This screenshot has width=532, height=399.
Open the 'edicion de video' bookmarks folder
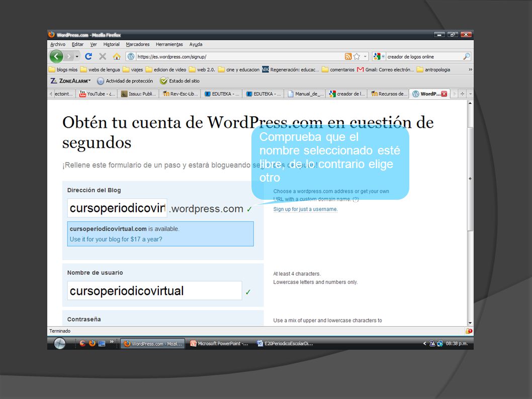point(166,69)
